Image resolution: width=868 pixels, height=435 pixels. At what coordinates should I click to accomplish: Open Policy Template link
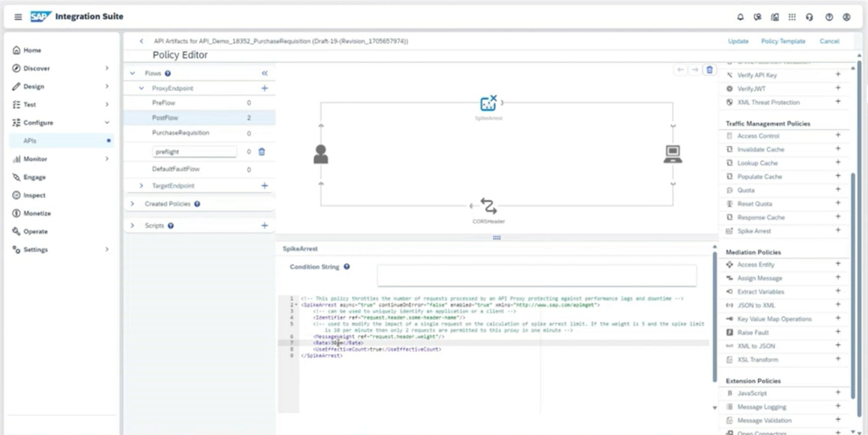coord(783,41)
